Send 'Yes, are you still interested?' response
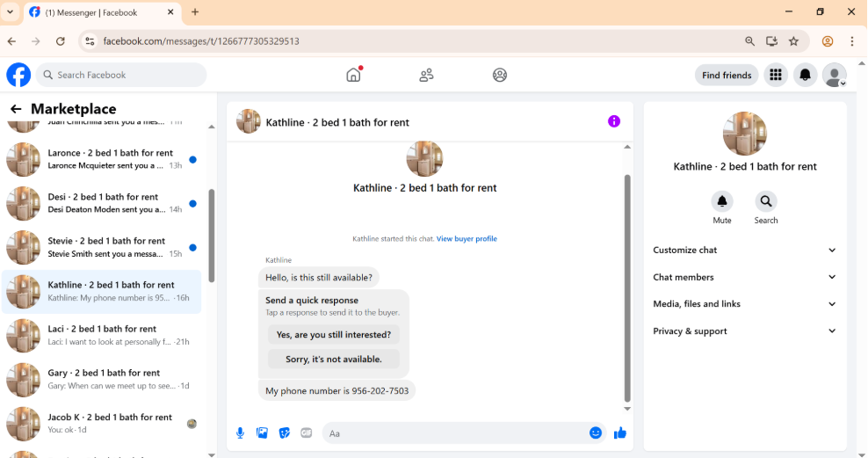868x458 pixels. click(334, 335)
